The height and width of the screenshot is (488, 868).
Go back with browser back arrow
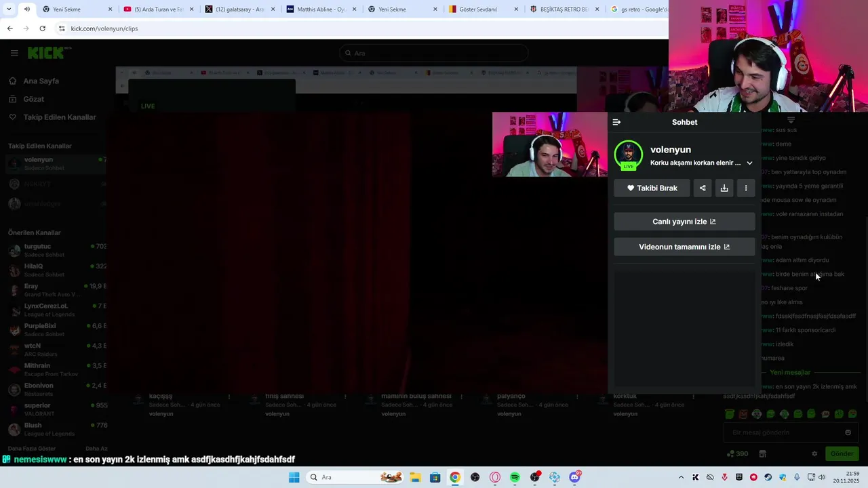pyautogui.click(x=9, y=28)
